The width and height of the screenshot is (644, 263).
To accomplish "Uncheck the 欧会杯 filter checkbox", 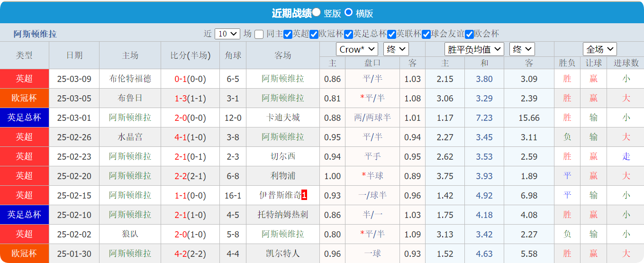I will [469, 34].
